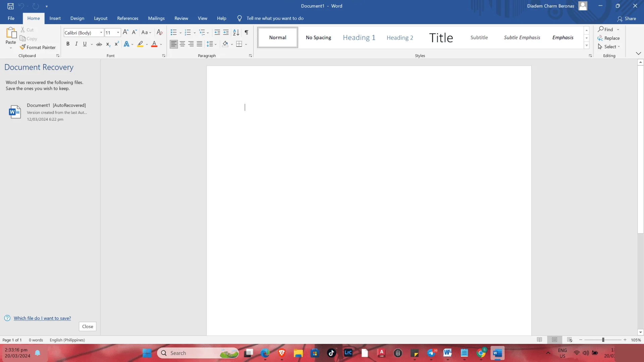Sort the selected text alphabetically
Image resolution: width=644 pixels, height=362 pixels.
[x=236, y=33]
